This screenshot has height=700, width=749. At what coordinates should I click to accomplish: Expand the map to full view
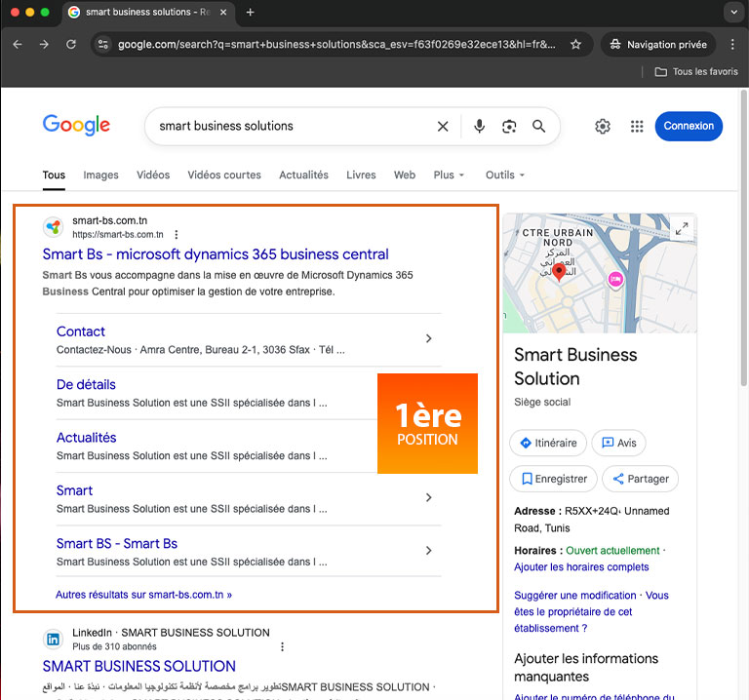pos(681,229)
